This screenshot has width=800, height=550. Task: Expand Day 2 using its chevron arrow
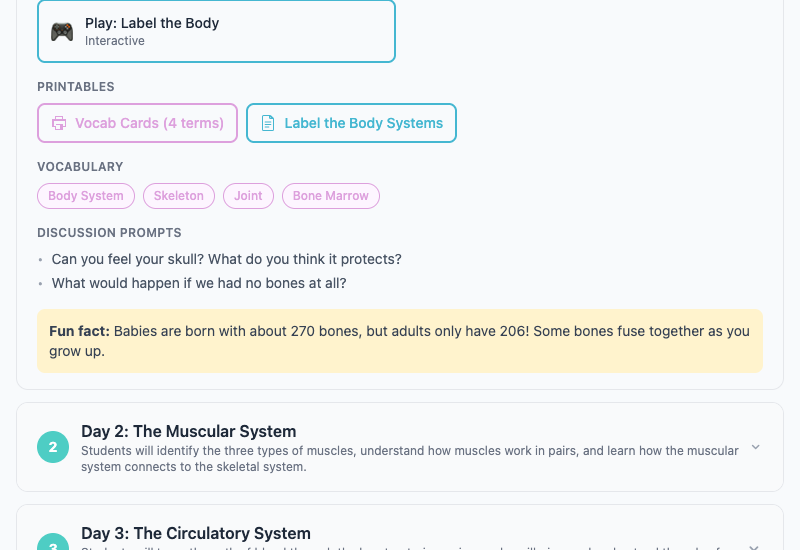[x=755, y=447]
